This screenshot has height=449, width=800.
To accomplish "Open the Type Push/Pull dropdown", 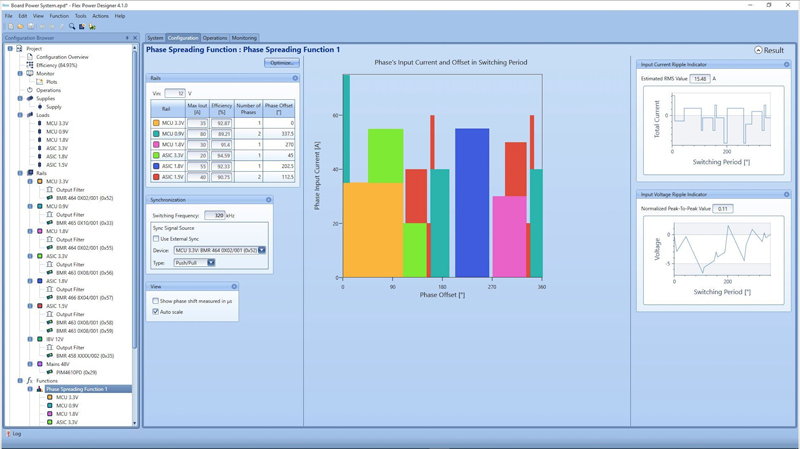I will 211,263.
